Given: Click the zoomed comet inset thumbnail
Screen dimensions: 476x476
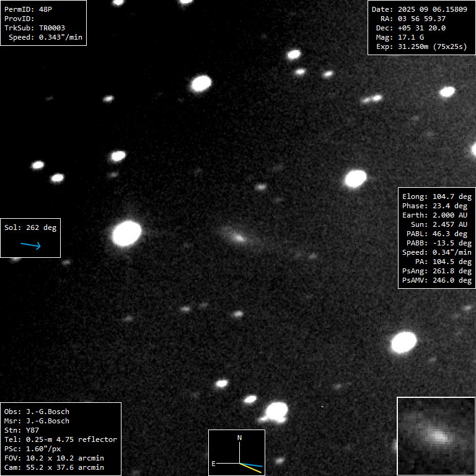Looking at the screenshot, I should [x=436, y=436].
